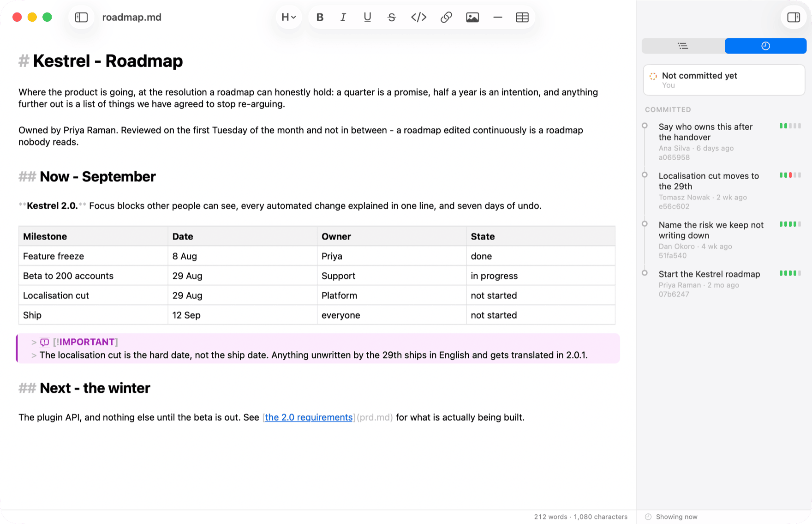Click the clock icon beside 'Showing now'
The image size is (812, 524).
pos(648,517)
